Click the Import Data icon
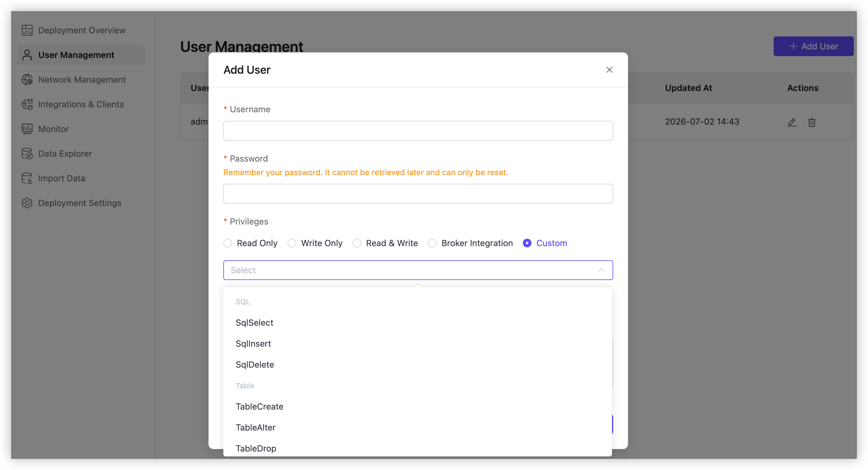Viewport: 868px width, 470px height. pyautogui.click(x=27, y=178)
